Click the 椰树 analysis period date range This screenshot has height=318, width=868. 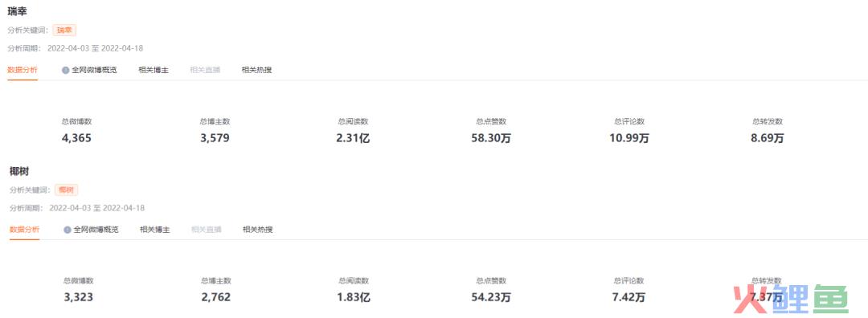click(97, 208)
